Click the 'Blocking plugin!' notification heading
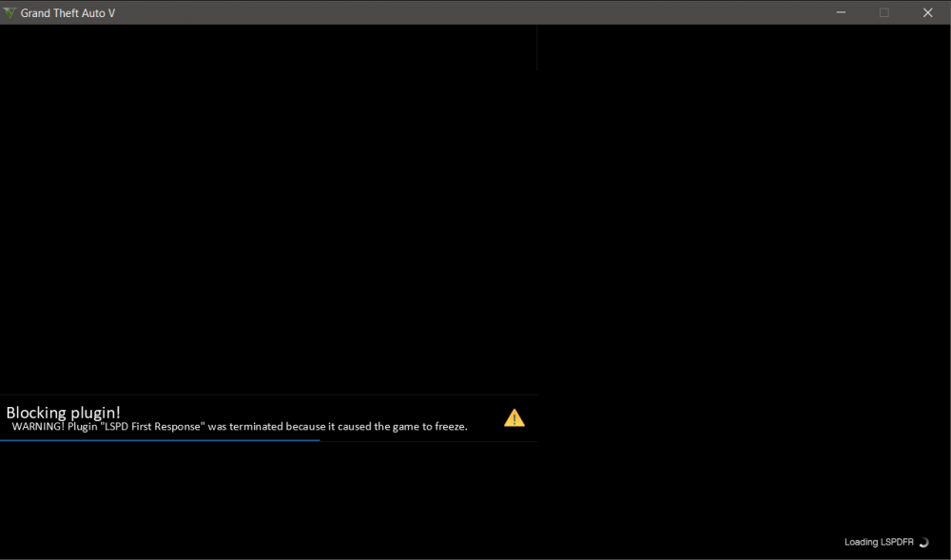951x560 pixels. coord(63,412)
